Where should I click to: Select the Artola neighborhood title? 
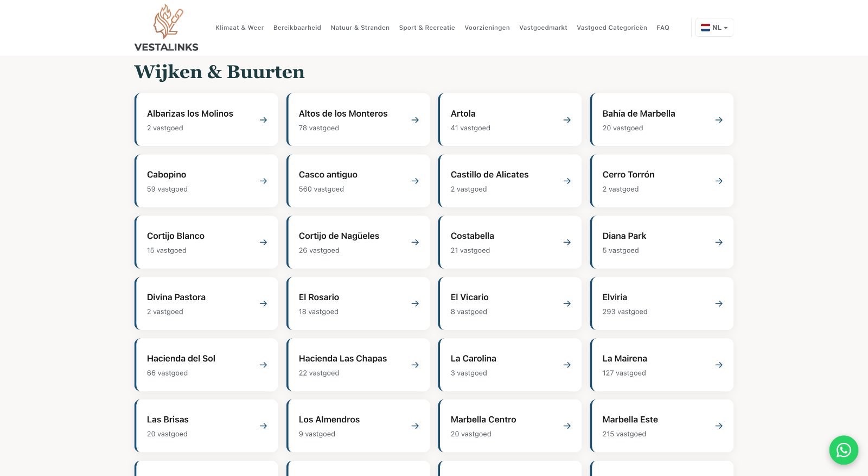(x=463, y=113)
